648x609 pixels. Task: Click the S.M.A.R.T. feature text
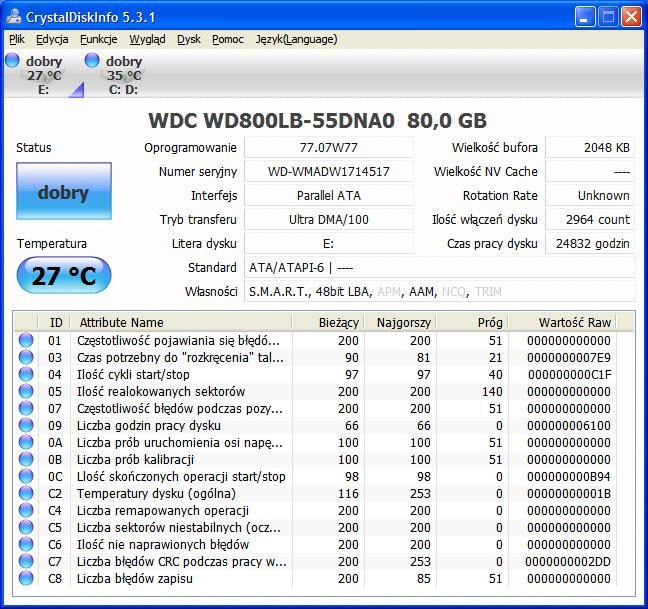click(x=279, y=292)
